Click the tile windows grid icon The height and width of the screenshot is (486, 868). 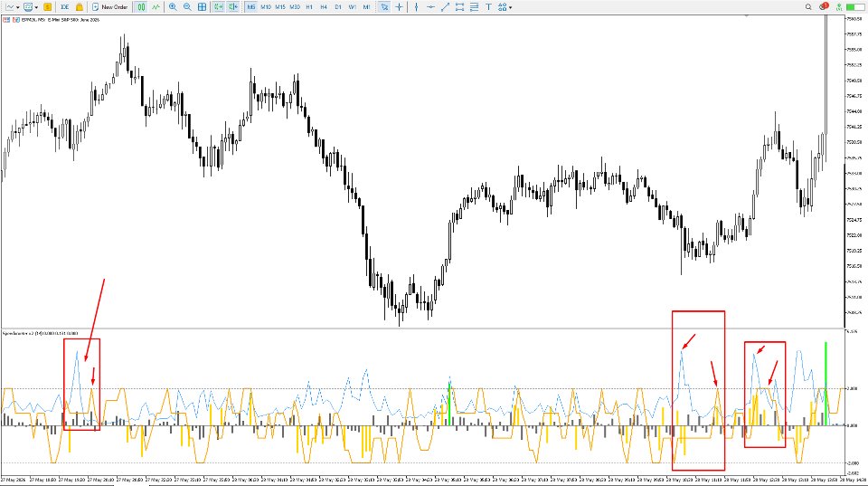tap(202, 7)
